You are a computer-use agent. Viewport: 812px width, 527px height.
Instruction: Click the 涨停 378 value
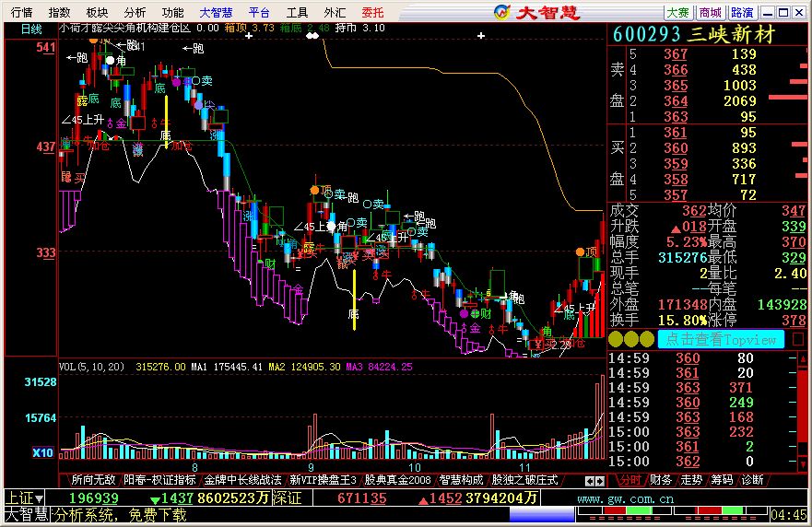coord(794,320)
